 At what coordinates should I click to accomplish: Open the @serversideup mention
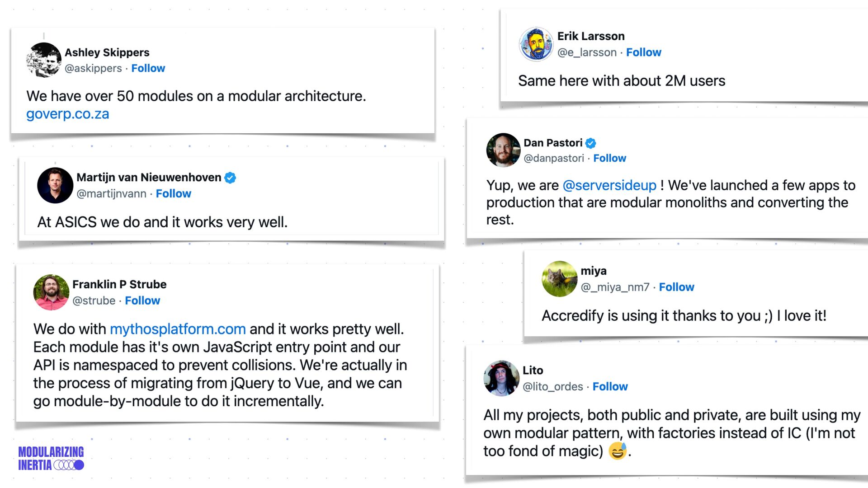pyautogui.click(x=609, y=185)
